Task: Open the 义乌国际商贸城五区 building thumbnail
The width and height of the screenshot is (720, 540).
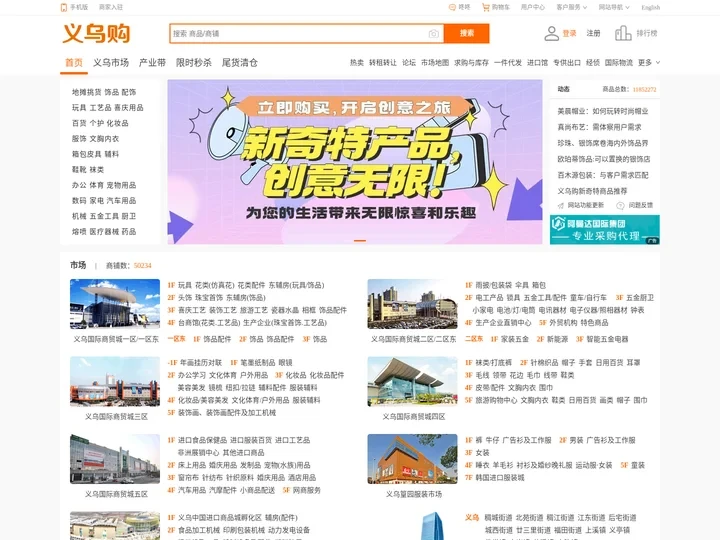Action: pyautogui.click(x=115, y=459)
